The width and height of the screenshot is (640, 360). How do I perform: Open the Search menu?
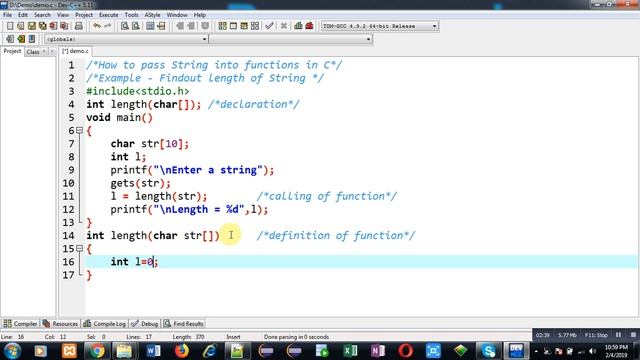[x=42, y=15]
